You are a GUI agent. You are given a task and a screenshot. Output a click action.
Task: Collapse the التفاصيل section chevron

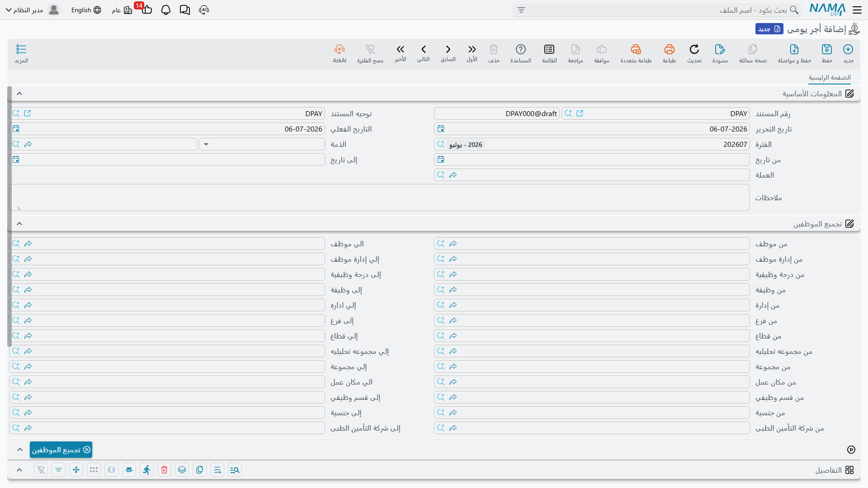pyautogui.click(x=19, y=470)
